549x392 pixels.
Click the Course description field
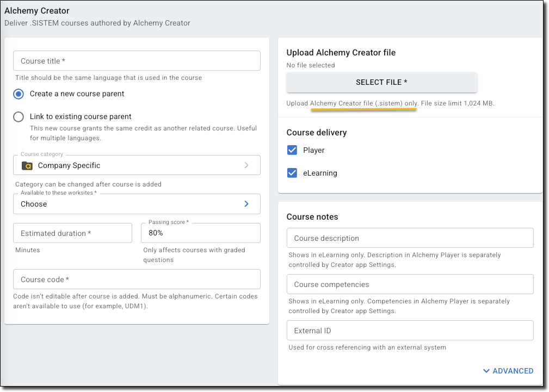(410, 238)
